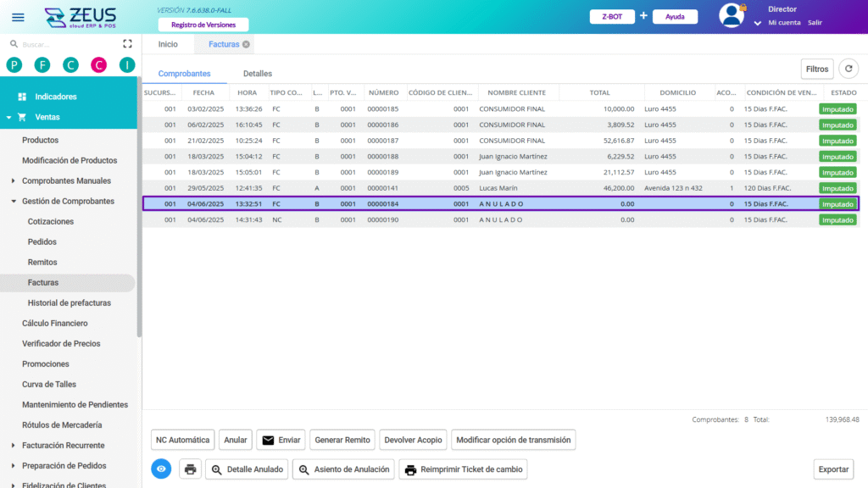Expand Facturación Recurrente submenu

point(14,446)
